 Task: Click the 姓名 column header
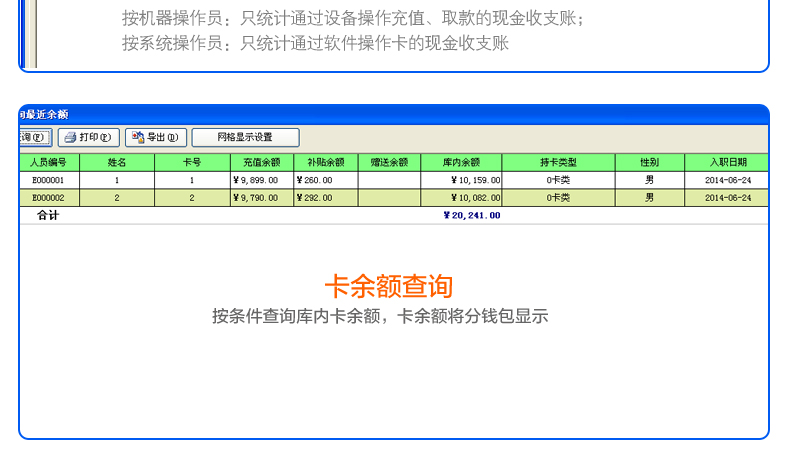coord(117,161)
